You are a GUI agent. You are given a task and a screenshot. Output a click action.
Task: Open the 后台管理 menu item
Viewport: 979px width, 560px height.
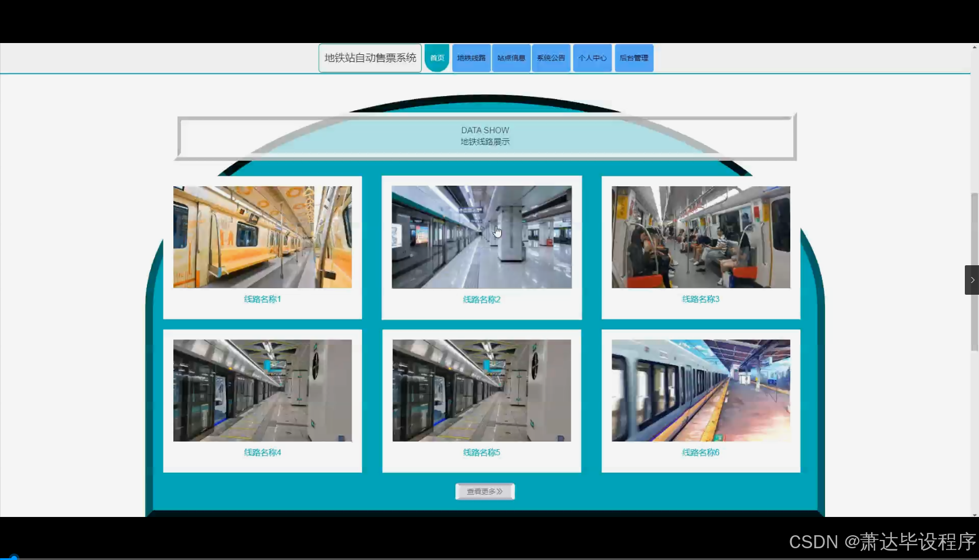tap(634, 58)
